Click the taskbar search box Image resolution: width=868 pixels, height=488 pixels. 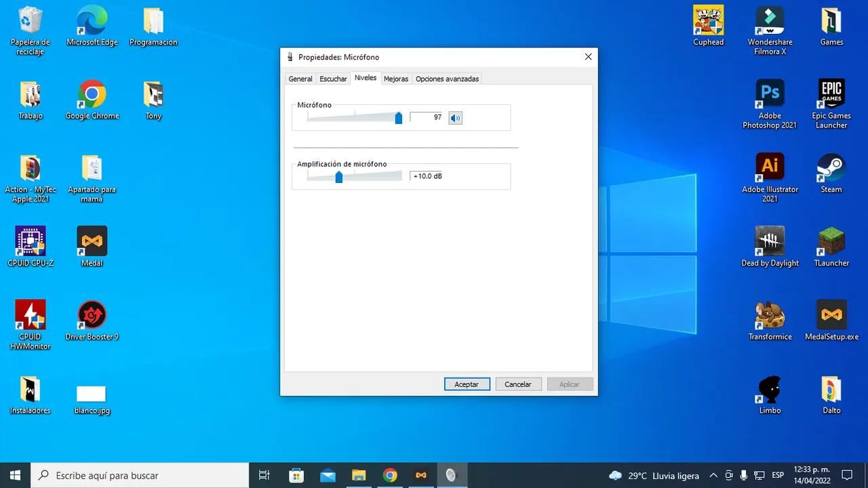point(140,475)
